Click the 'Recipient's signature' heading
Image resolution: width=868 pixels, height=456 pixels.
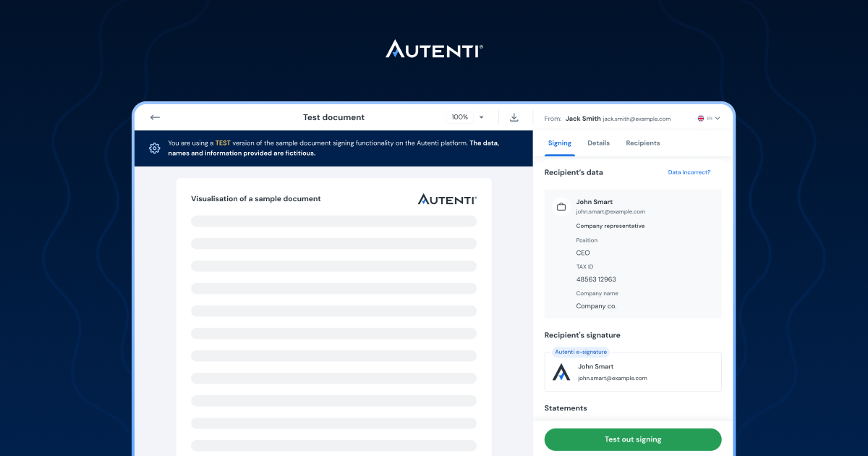[x=582, y=335]
